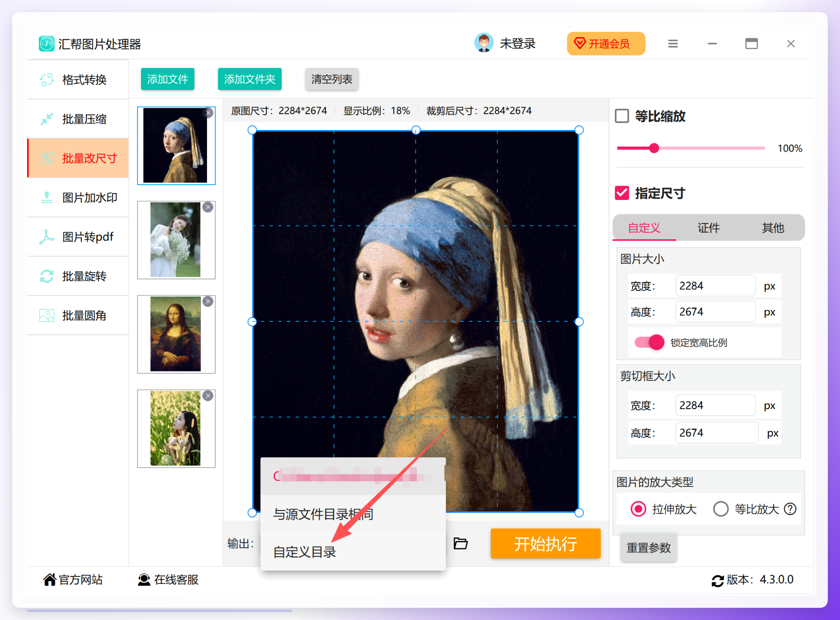Image resolution: width=840 pixels, height=620 pixels.
Task: Select the Mona Lisa thumbnail
Action: point(176,334)
